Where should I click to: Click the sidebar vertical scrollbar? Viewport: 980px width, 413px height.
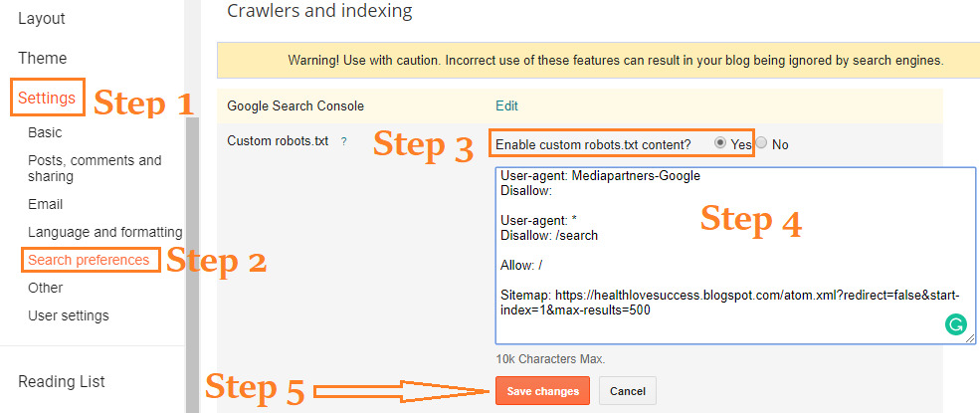(192, 249)
